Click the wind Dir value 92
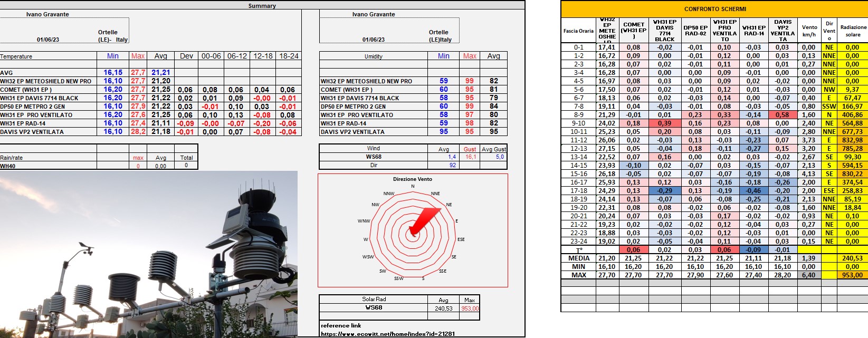The width and height of the screenshot is (868, 338). pos(452,165)
